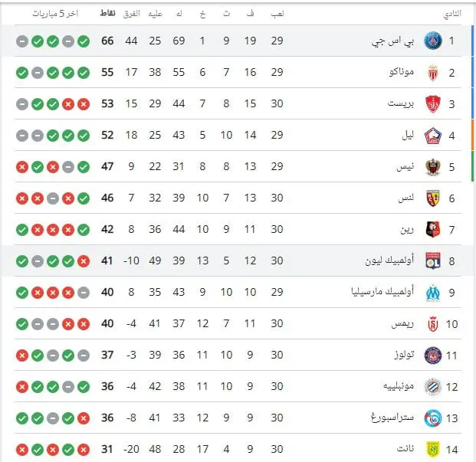Open the أولمبيك مارسيليا team link

tap(382, 292)
